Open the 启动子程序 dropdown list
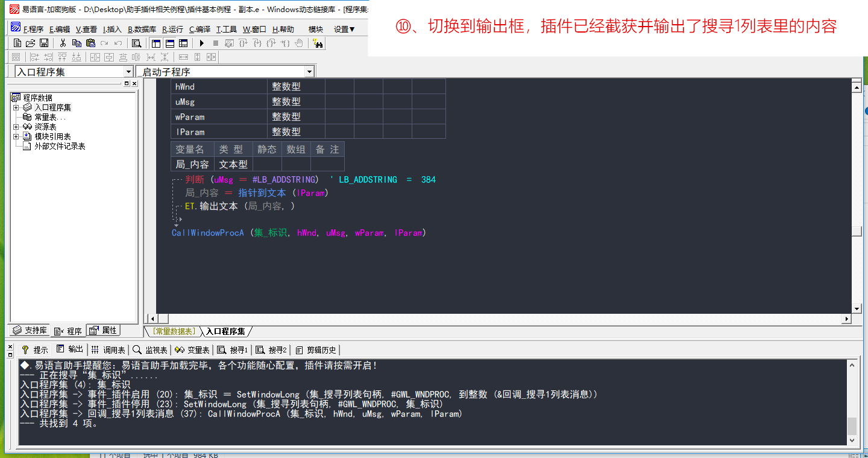Screen dimensions: 868x458 309,72
